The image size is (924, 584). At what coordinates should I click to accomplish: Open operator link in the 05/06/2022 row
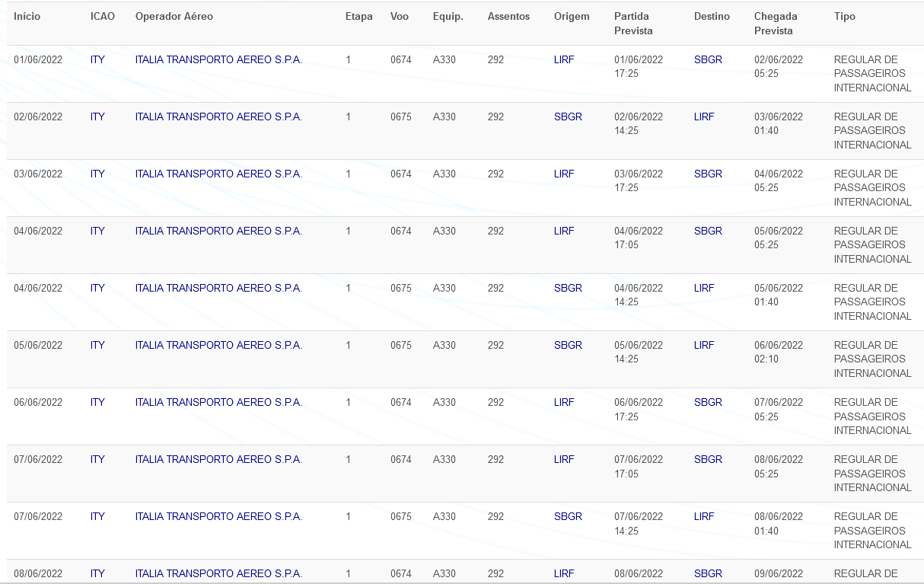click(218, 345)
